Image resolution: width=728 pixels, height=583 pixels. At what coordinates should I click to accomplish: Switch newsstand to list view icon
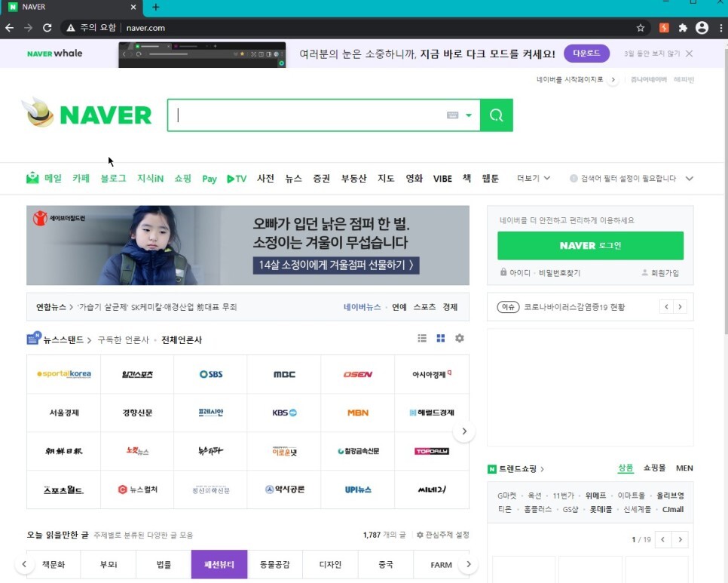click(422, 338)
